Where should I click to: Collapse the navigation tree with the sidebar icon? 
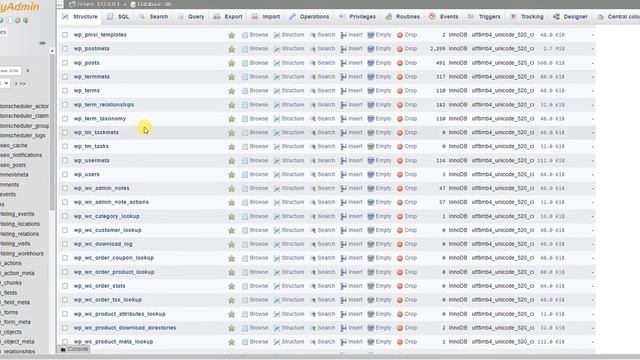pos(42,43)
